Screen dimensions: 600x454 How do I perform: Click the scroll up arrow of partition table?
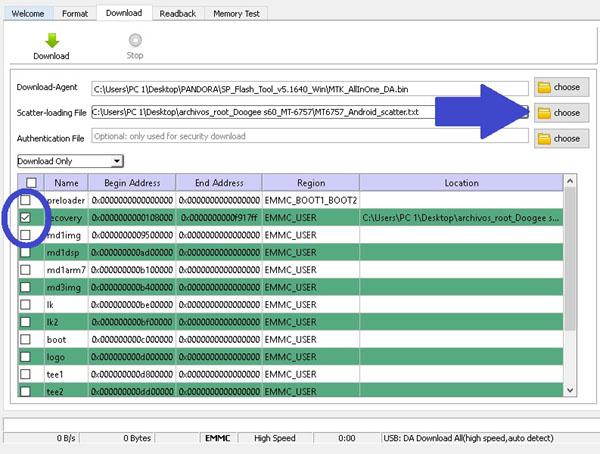coord(570,181)
